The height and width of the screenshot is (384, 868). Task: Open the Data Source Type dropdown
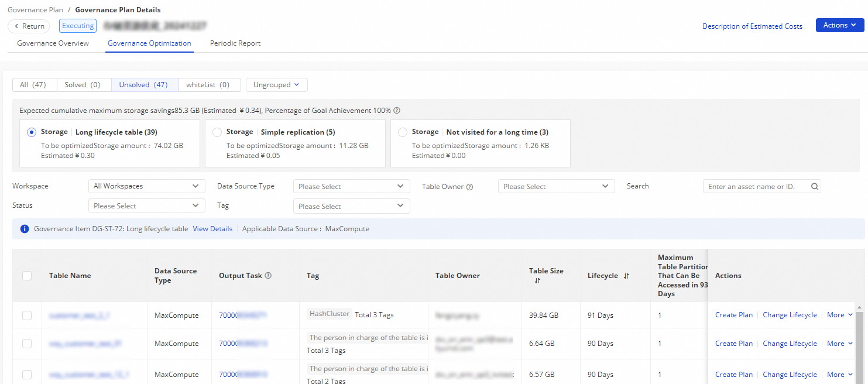coord(352,186)
